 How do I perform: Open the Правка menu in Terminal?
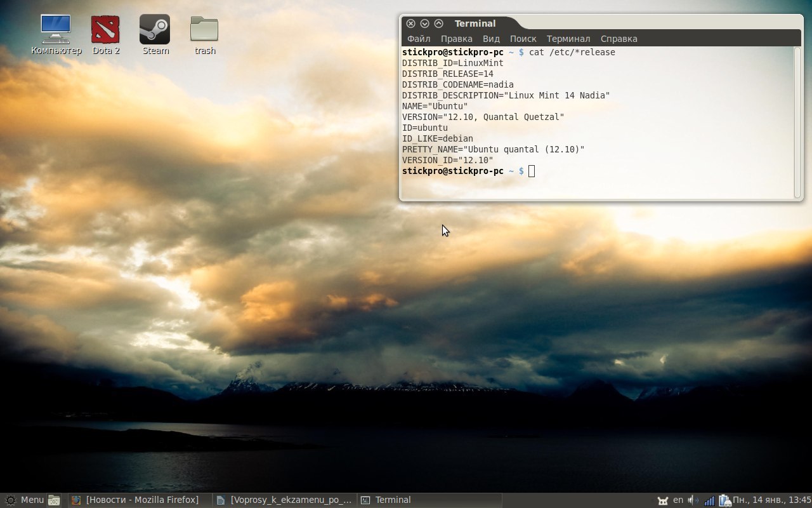[x=456, y=39]
